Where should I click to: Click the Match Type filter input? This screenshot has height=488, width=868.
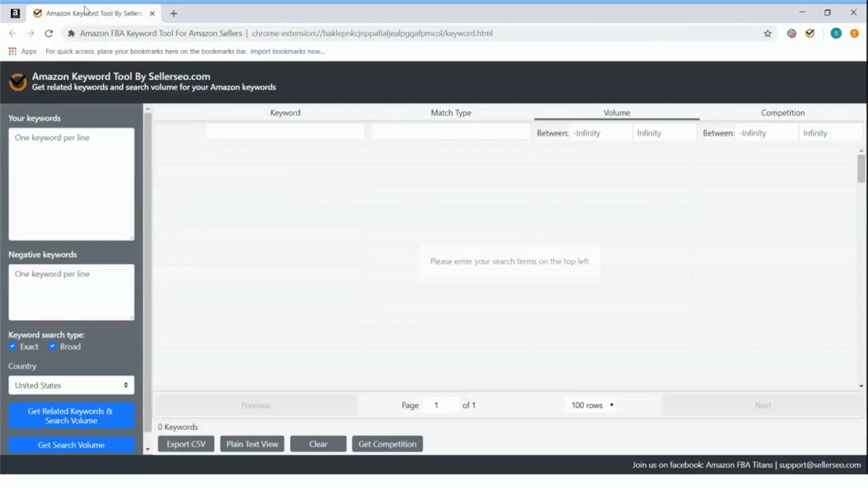[451, 132]
